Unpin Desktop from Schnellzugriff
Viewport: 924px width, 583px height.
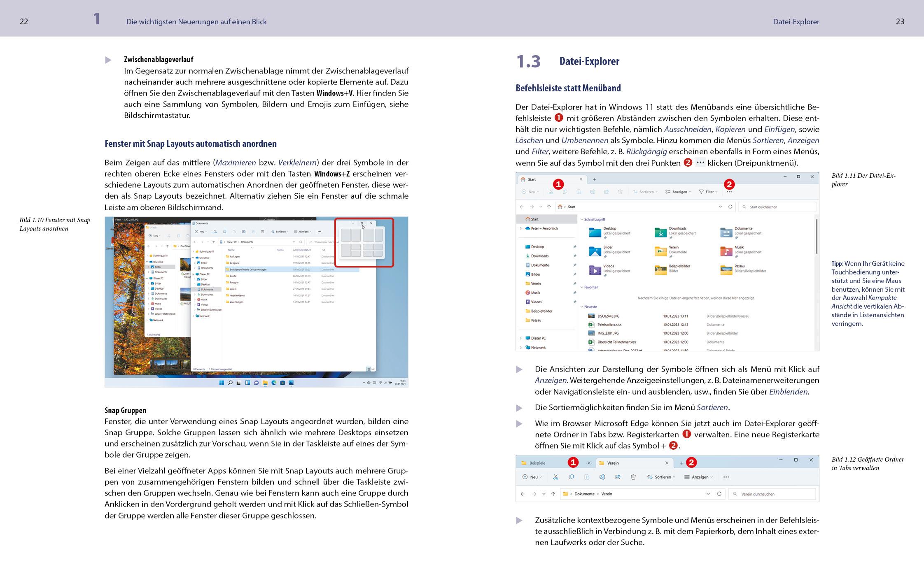[x=575, y=247]
